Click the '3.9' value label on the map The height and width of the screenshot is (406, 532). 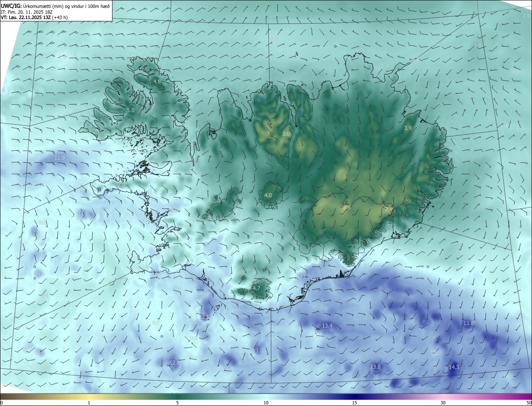tap(408, 128)
